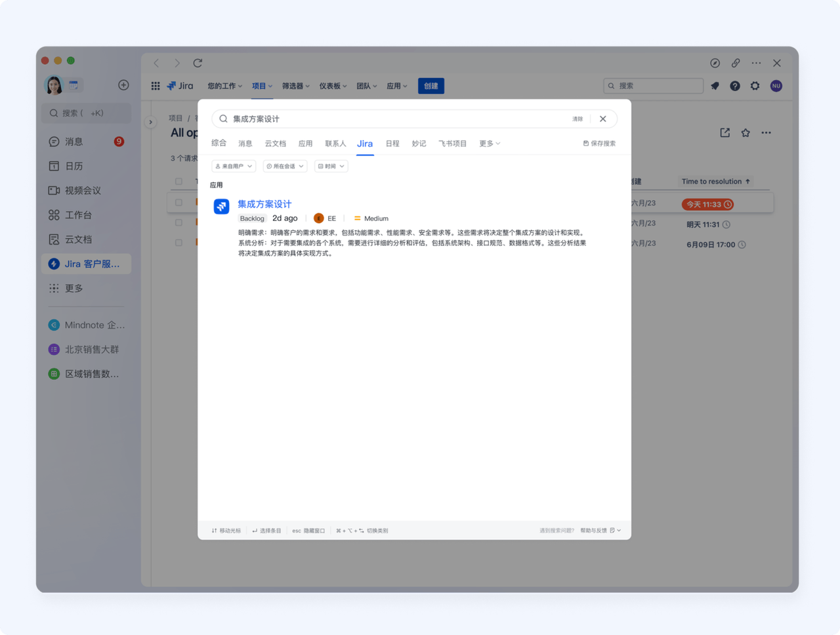This screenshot has height=635, width=840.
Task: Select Jira 客户服务 in the sidebar
Action: pos(86,264)
